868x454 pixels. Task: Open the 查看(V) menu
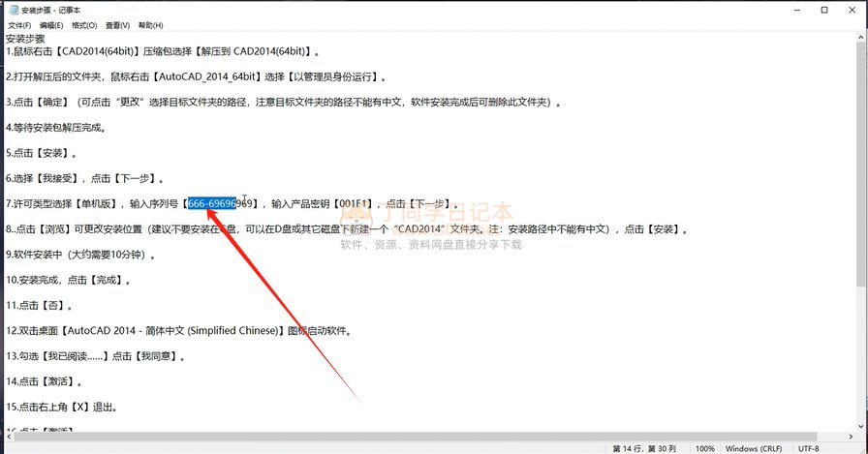pos(117,25)
